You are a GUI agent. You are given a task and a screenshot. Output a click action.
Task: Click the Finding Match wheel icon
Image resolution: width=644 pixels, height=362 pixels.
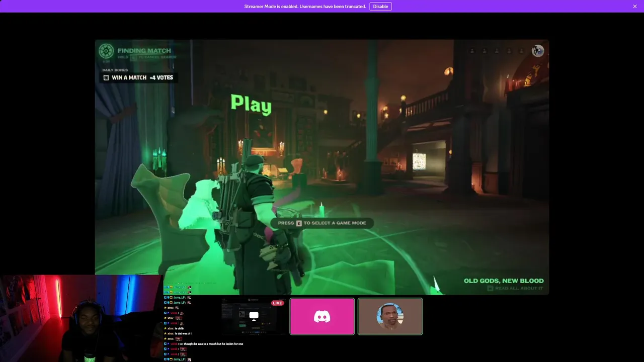[x=106, y=51]
